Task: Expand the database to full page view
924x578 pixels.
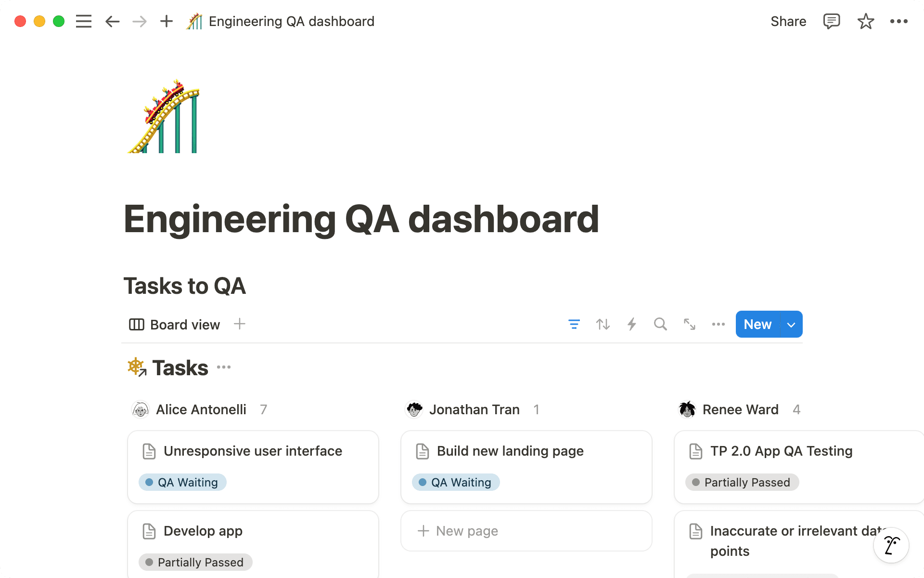Action: (689, 324)
